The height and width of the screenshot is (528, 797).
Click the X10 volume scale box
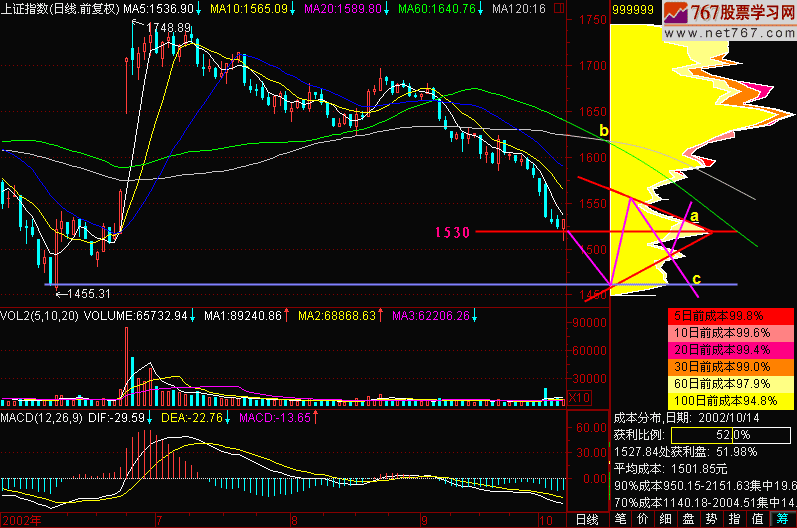pos(577,399)
